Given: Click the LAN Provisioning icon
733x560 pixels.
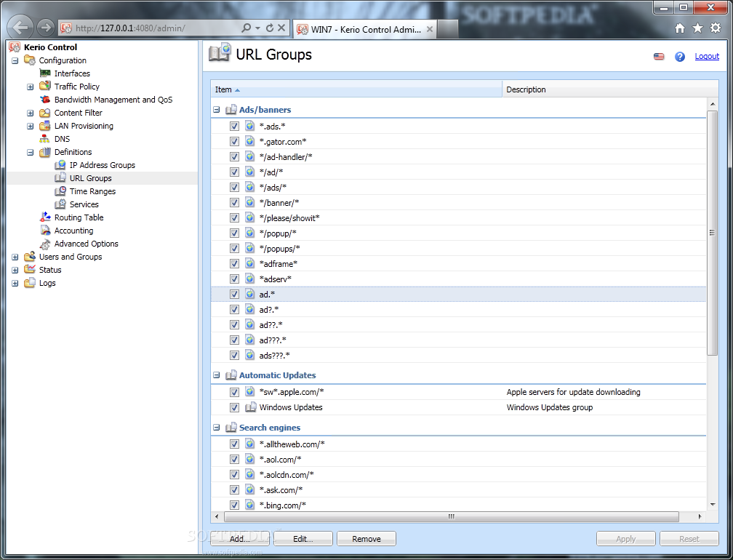Looking at the screenshot, I should click(45, 125).
